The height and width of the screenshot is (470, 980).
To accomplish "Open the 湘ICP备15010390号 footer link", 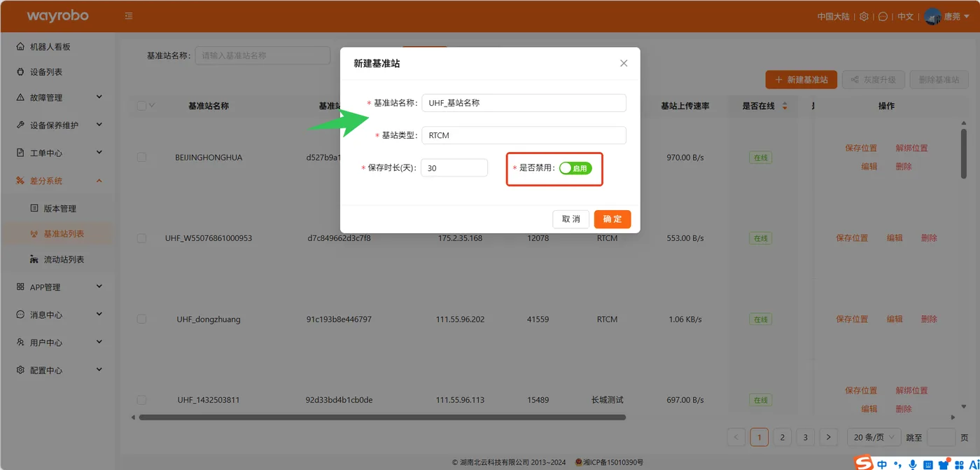I will 612,462.
